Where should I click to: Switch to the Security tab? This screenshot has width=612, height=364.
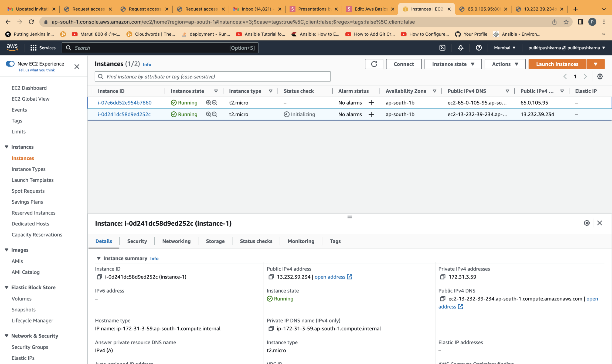point(137,241)
